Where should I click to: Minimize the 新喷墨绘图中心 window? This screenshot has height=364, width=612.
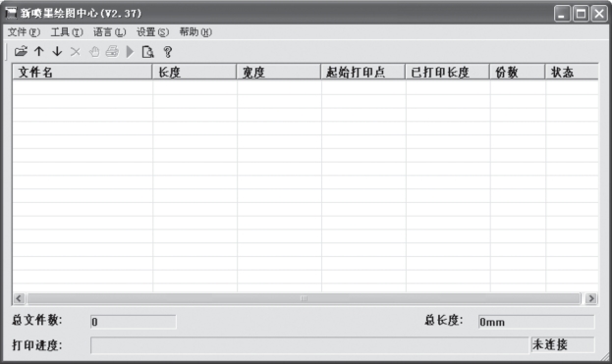(x=562, y=14)
